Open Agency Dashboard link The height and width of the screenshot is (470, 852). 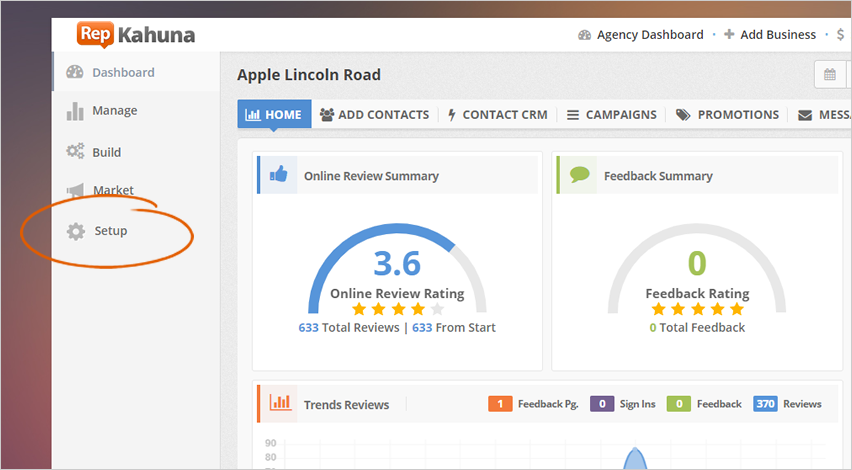click(x=640, y=35)
